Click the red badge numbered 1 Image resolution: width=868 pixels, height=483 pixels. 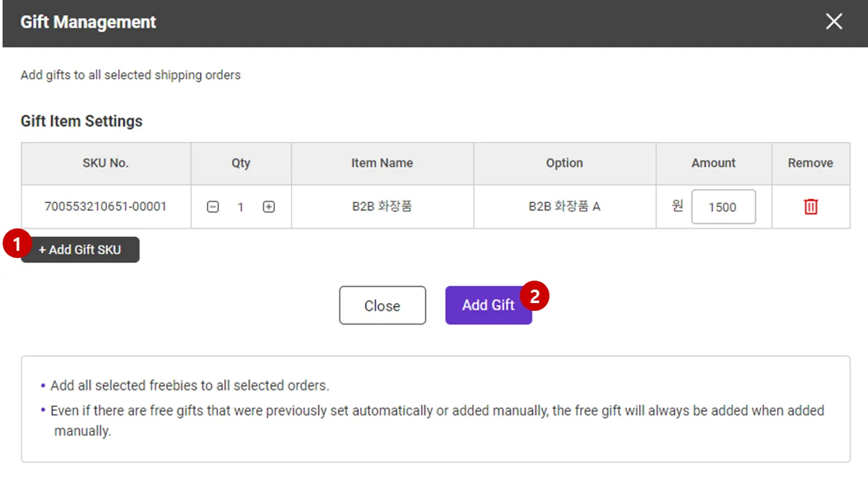17,244
